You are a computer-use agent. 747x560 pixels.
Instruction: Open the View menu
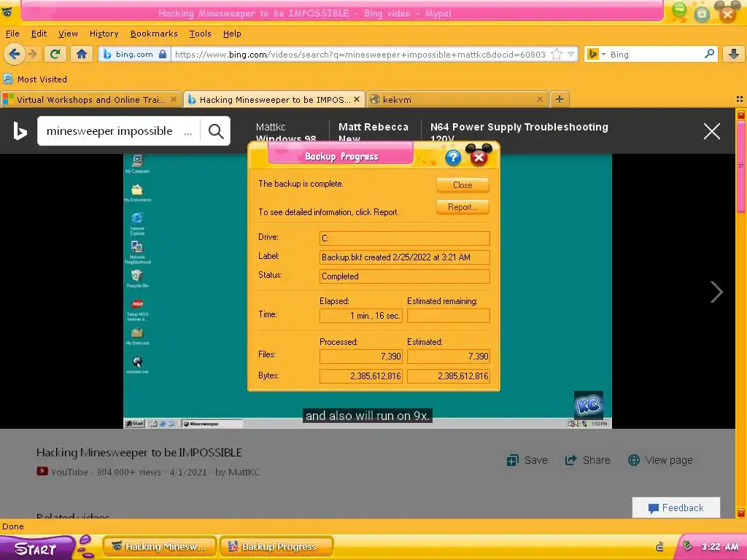(68, 34)
